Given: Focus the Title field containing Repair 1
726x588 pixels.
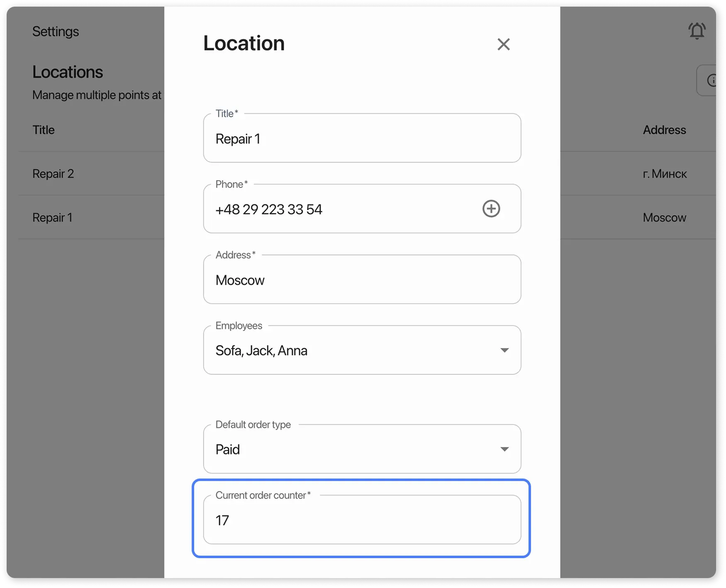Looking at the screenshot, I should point(362,138).
